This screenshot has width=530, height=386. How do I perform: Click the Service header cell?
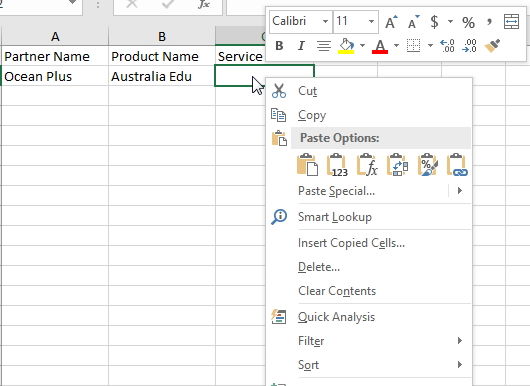pyautogui.click(x=241, y=56)
